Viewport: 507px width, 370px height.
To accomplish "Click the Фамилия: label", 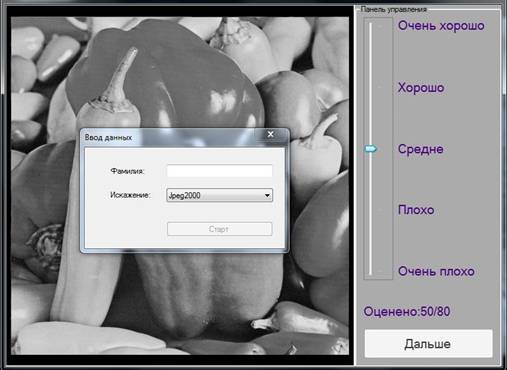I will 127,171.
